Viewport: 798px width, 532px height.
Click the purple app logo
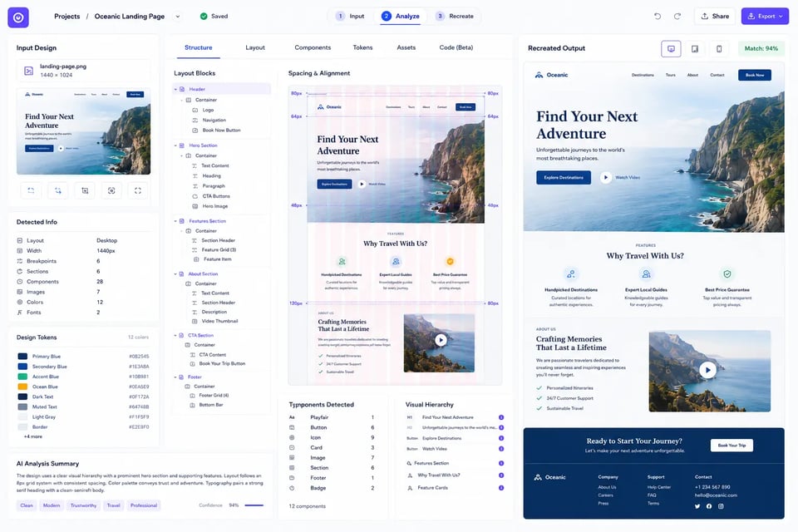click(18, 17)
